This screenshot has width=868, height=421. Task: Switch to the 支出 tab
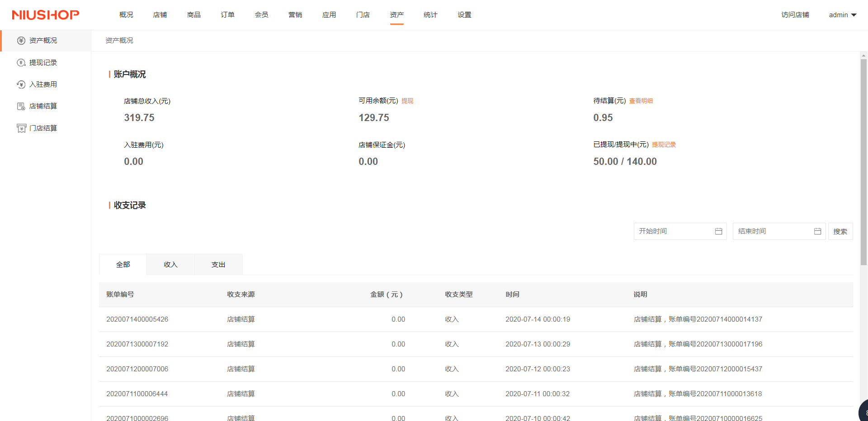218,265
